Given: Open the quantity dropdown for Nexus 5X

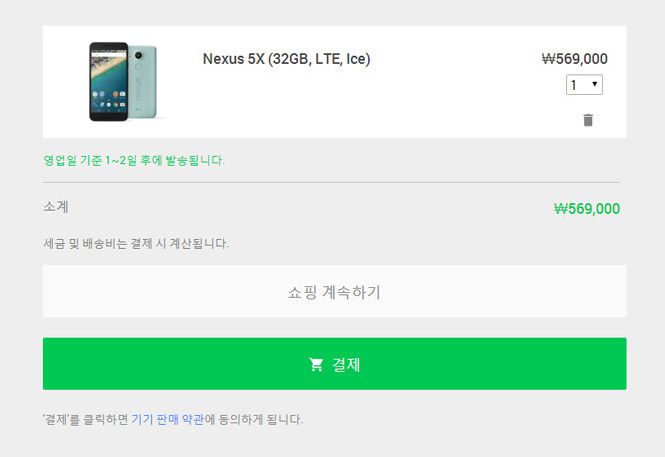Looking at the screenshot, I should pos(584,85).
